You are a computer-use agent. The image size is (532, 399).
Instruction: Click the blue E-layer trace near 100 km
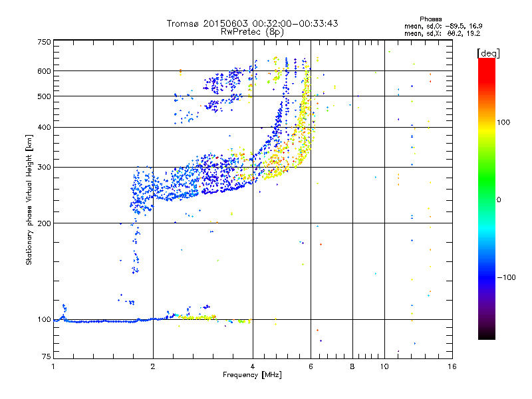pos(102,321)
